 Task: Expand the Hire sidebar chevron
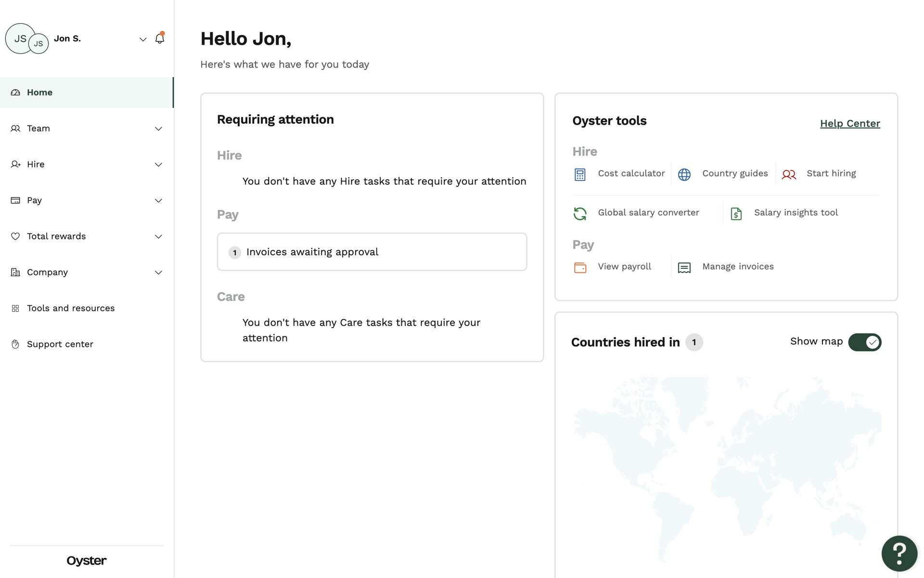pos(158,165)
